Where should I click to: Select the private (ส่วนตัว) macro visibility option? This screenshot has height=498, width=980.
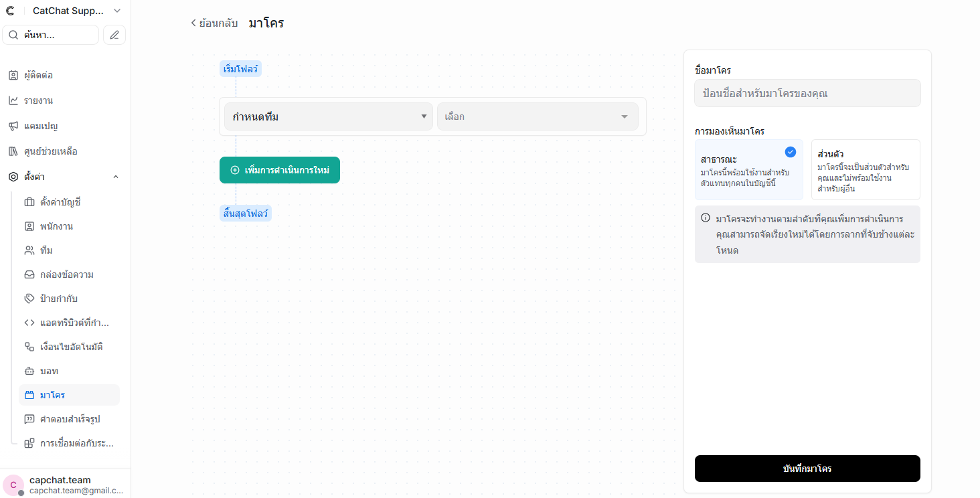pyautogui.click(x=865, y=170)
